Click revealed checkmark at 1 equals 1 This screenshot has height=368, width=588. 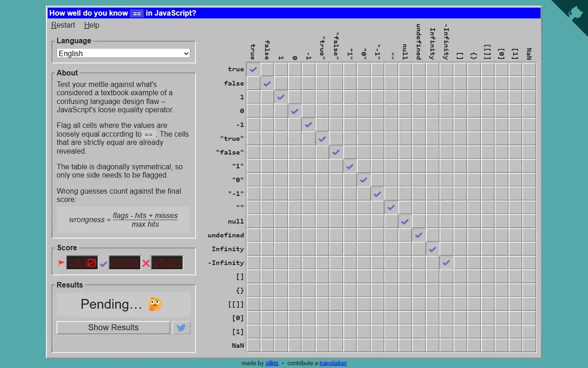pos(281,97)
